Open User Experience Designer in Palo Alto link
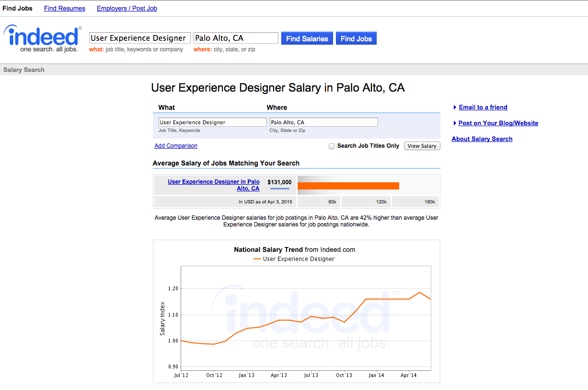588x390 pixels. [214, 185]
